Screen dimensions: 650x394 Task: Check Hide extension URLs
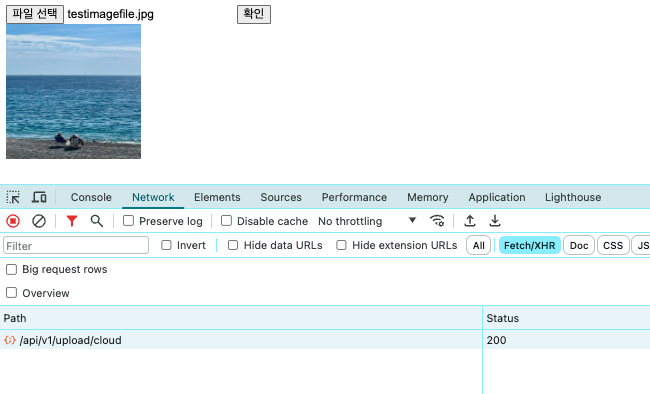[x=341, y=245]
